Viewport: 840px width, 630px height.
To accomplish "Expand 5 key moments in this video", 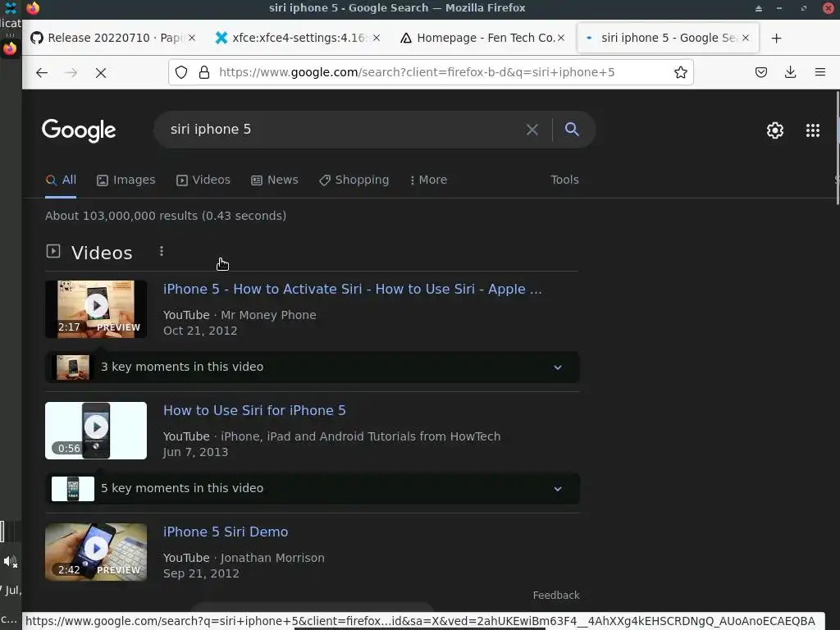I will point(313,489).
